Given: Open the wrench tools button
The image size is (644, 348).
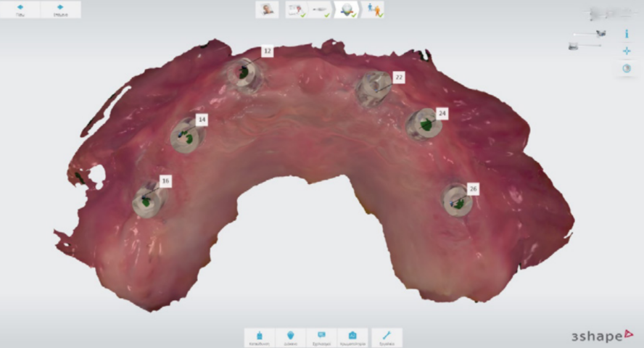Looking at the screenshot, I should coord(387,337).
